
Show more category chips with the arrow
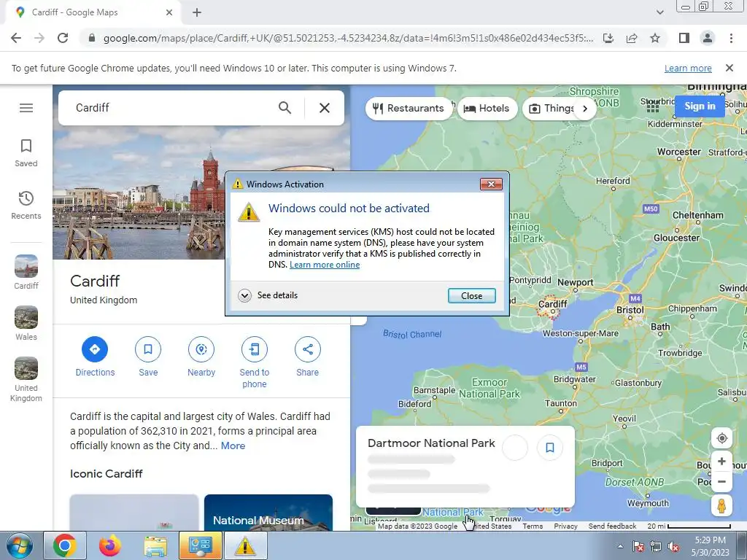click(x=585, y=109)
